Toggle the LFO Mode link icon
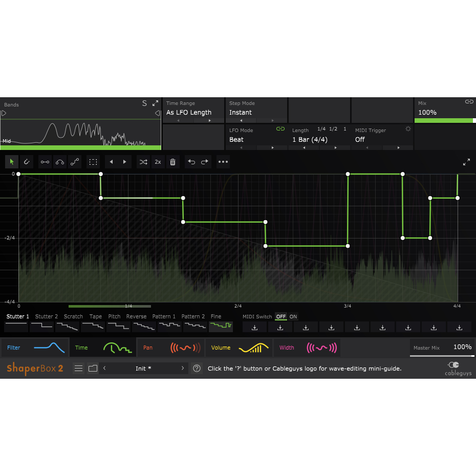 (x=280, y=129)
